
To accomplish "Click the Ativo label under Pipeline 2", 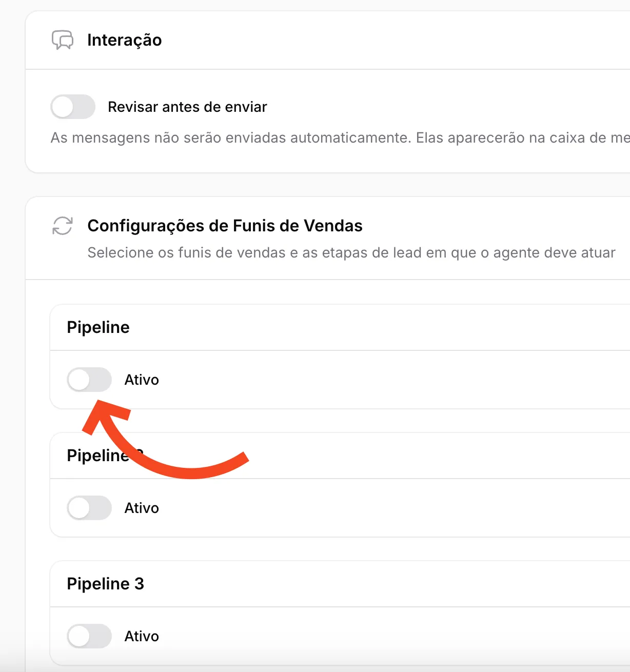I will pyautogui.click(x=142, y=508).
